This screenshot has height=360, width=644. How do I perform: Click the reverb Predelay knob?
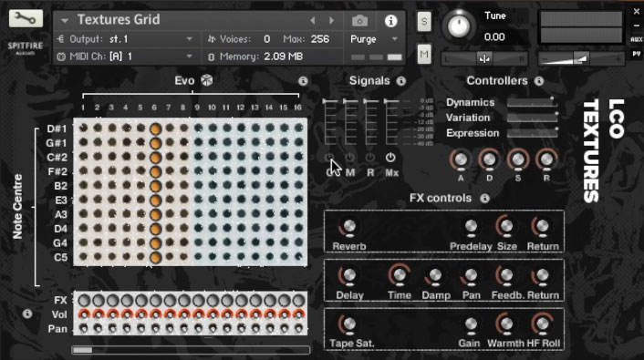pos(471,226)
